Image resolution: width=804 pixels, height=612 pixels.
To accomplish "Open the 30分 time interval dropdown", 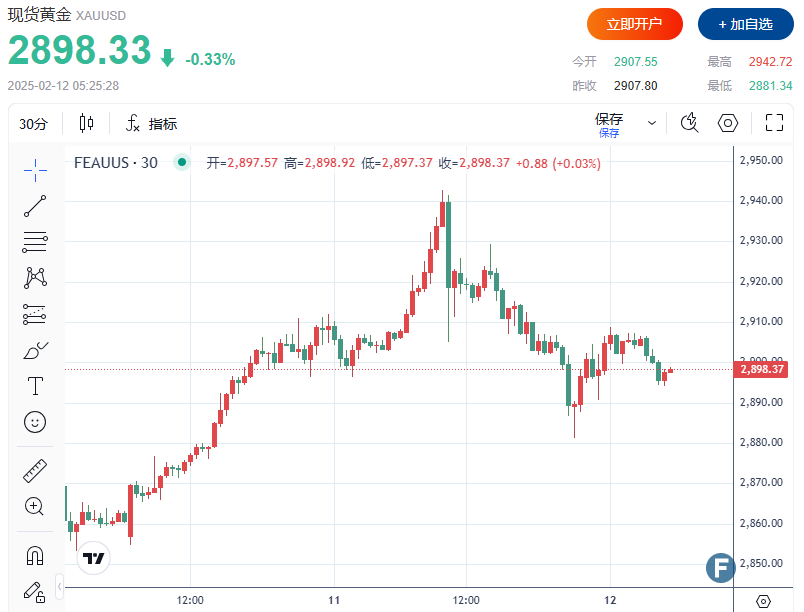I will click(33, 124).
